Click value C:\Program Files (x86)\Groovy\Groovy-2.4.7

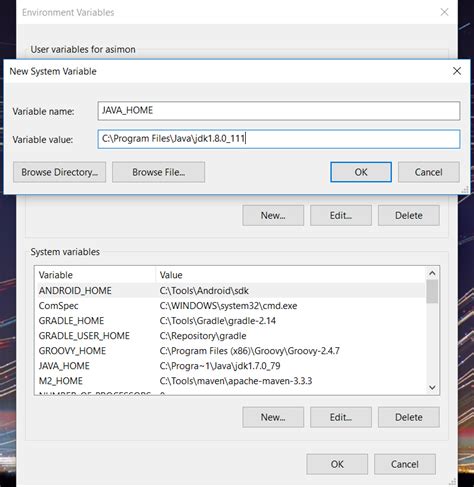pos(250,351)
